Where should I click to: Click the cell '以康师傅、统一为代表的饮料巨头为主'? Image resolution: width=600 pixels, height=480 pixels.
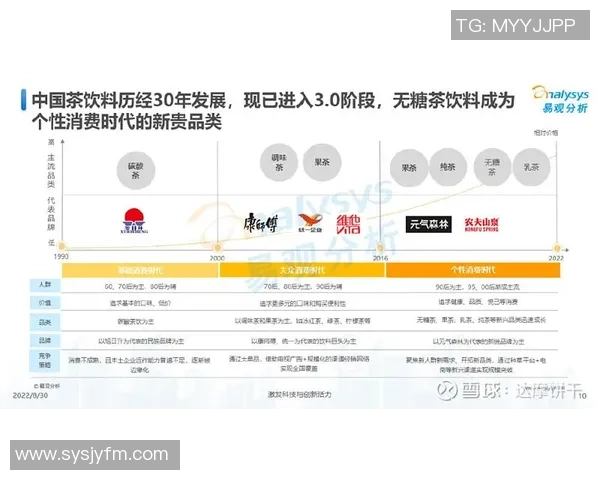(x=303, y=341)
